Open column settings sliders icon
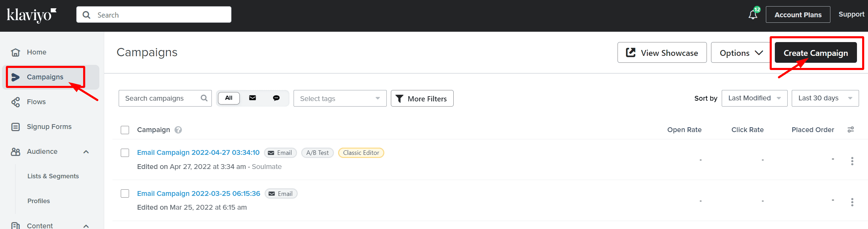The image size is (868, 229). (x=851, y=130)
